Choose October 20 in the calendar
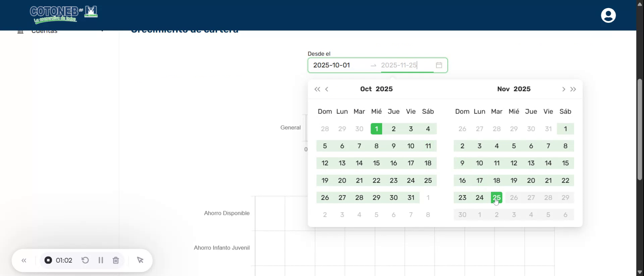Image resolution: width=644 pixels, height=276 pixels. [x=342, y=181]
